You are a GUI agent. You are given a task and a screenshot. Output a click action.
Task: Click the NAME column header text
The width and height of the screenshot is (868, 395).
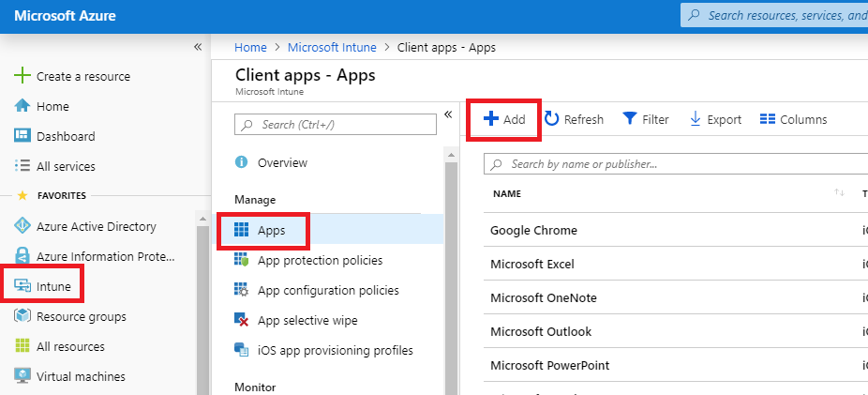point(507,193)
